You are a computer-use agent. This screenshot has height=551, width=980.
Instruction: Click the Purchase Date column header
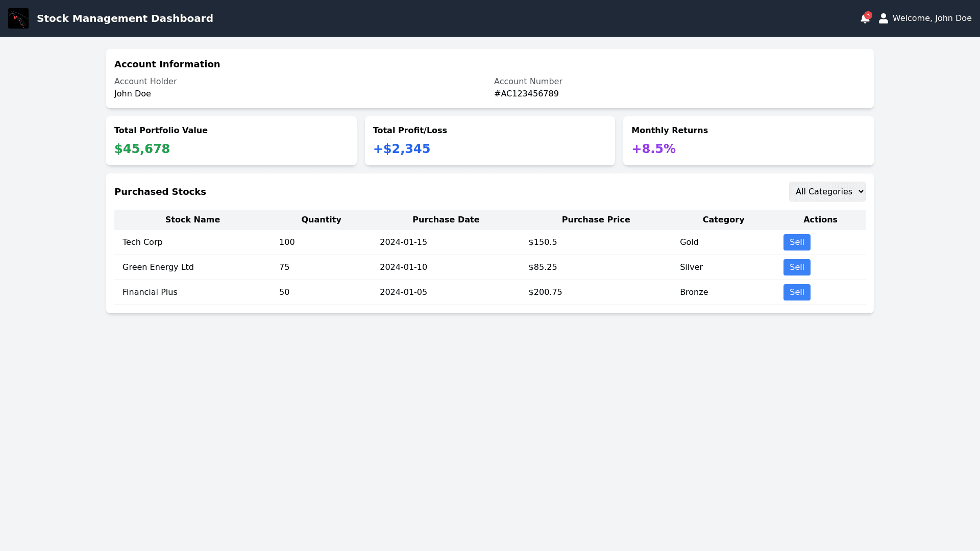point(446,220)
